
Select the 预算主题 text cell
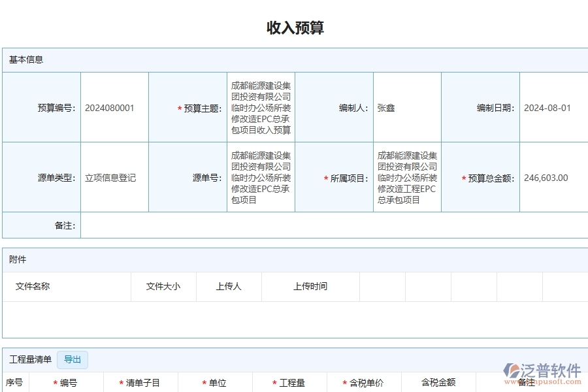[x=261, y=107]
